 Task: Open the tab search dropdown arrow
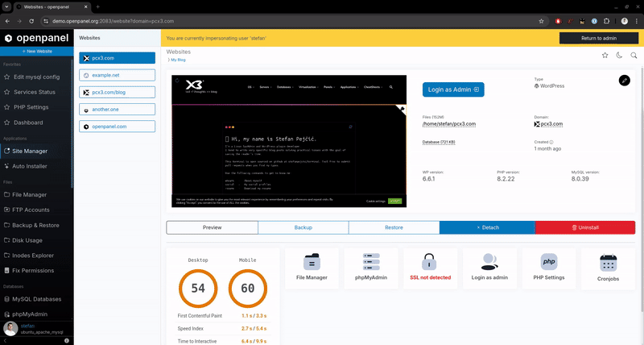coord(6,6)
